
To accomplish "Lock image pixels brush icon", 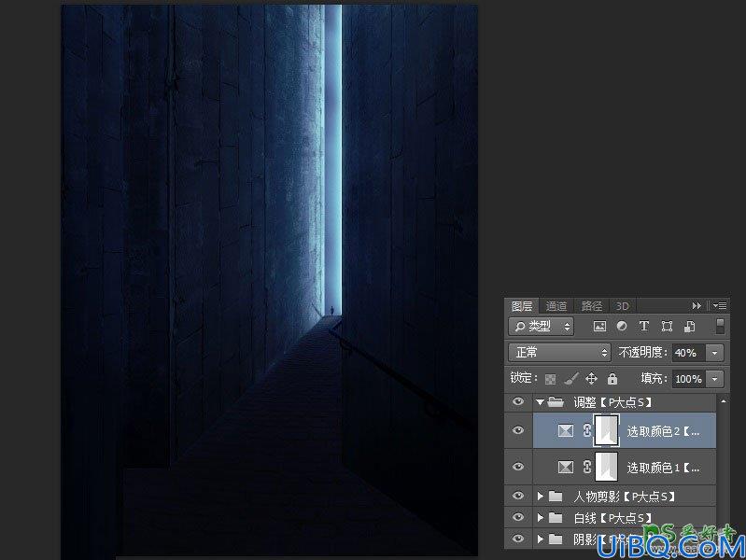I will tap(570, 379).
